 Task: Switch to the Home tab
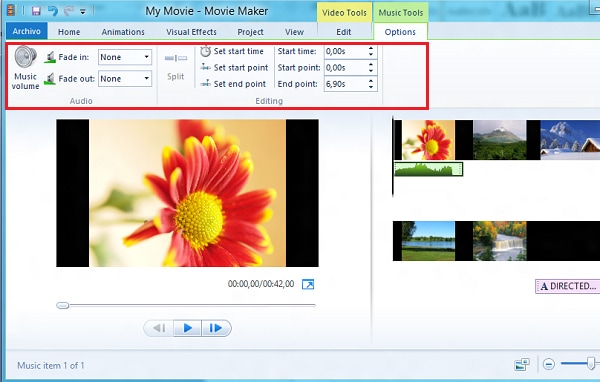[x=69, y=32]
